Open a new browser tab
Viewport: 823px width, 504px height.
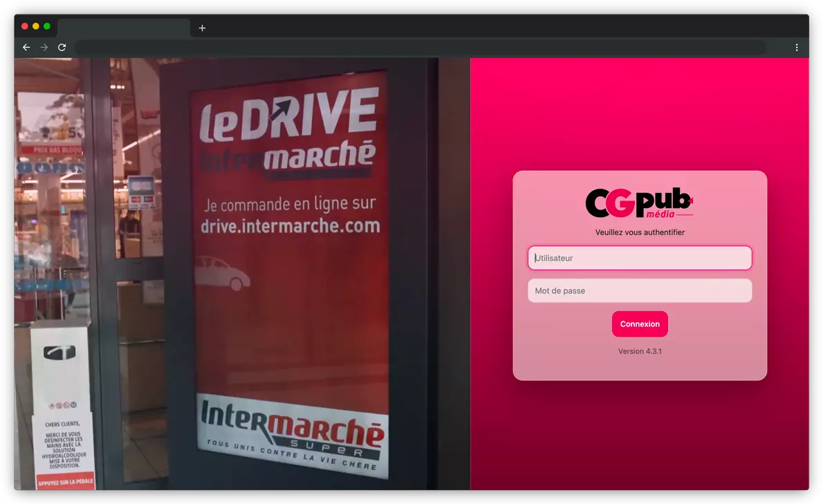click(x=202, y=28)
